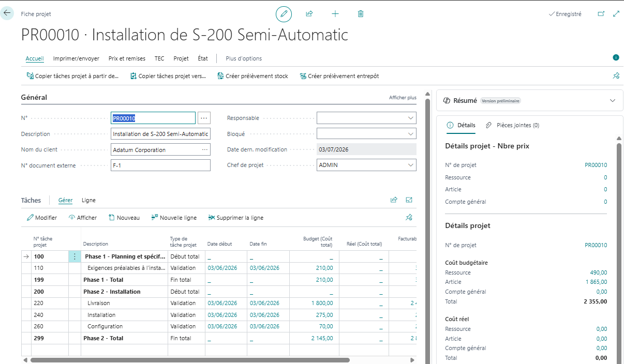Click Copier tâches projet à partir de
624x364 pixels.
(x=72, y=76)
